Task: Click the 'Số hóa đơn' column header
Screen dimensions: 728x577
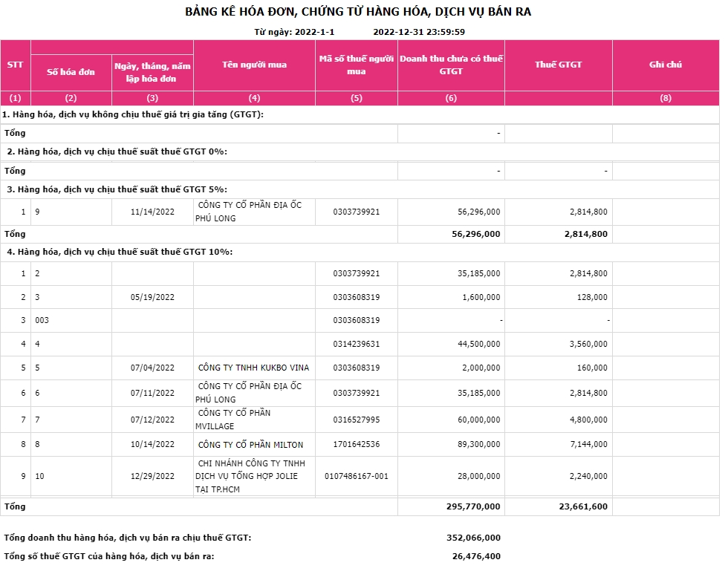Action: click(71, 72)
